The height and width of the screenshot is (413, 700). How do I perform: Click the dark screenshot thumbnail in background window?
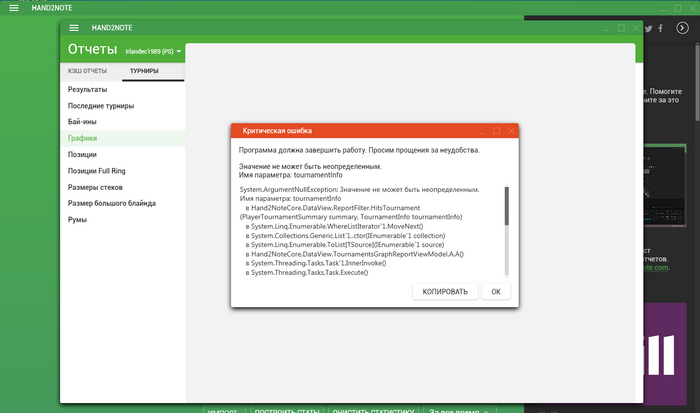[x=665, y=185]
